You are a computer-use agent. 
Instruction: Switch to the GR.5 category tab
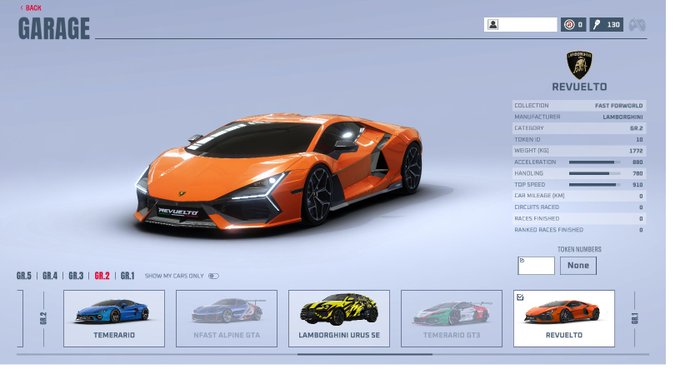(24, 276)
